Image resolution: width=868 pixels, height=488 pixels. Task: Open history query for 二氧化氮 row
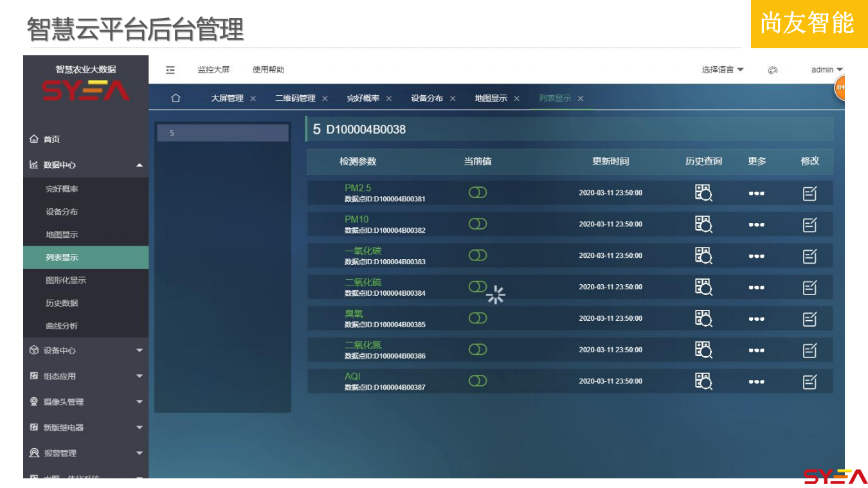pyautogui.click(x=703, y=350)
